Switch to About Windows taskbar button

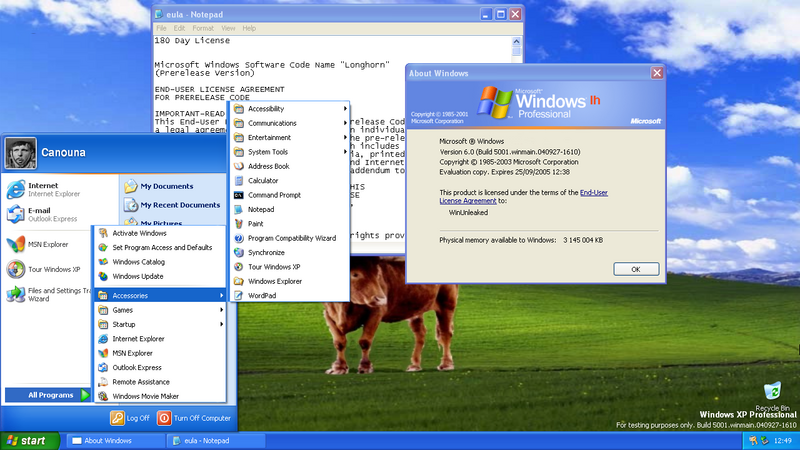(x=115, y=441)
